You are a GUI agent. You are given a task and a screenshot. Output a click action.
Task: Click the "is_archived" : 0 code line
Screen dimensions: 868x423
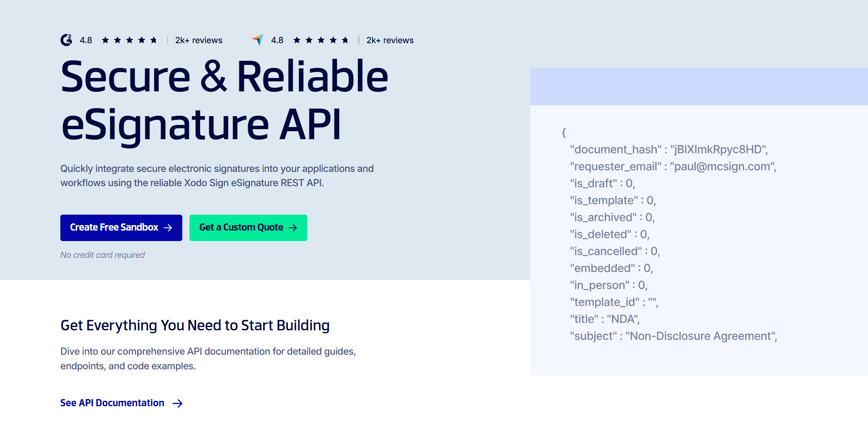(612, 217)
